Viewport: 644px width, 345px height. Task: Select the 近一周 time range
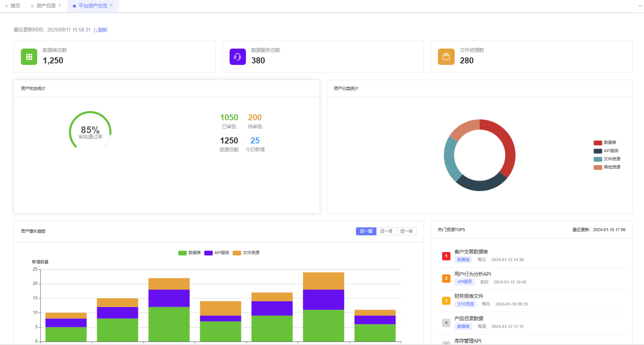click(366, 231)
